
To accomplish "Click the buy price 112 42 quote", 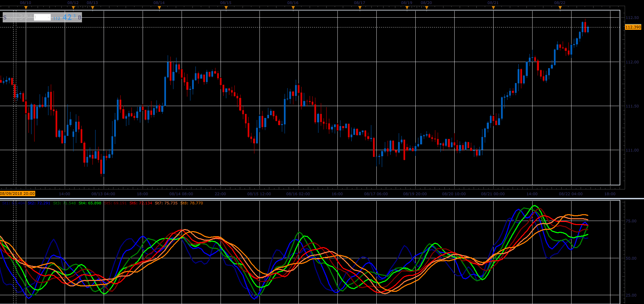I will 64,17.
